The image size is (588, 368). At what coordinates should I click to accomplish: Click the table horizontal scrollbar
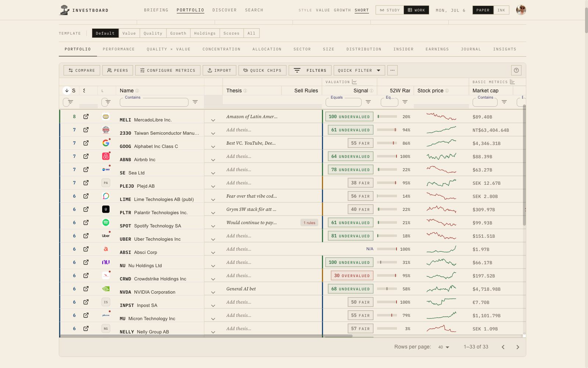coord(206,336)
